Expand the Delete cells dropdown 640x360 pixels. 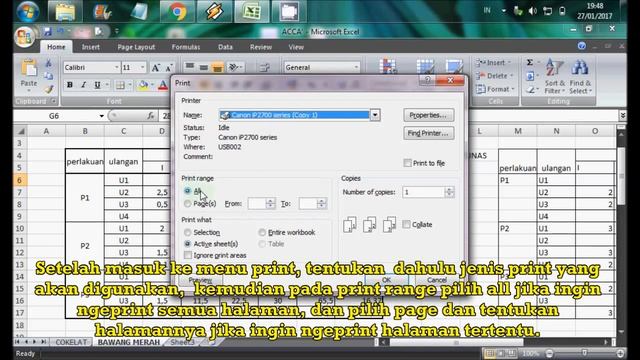(511, 76)
